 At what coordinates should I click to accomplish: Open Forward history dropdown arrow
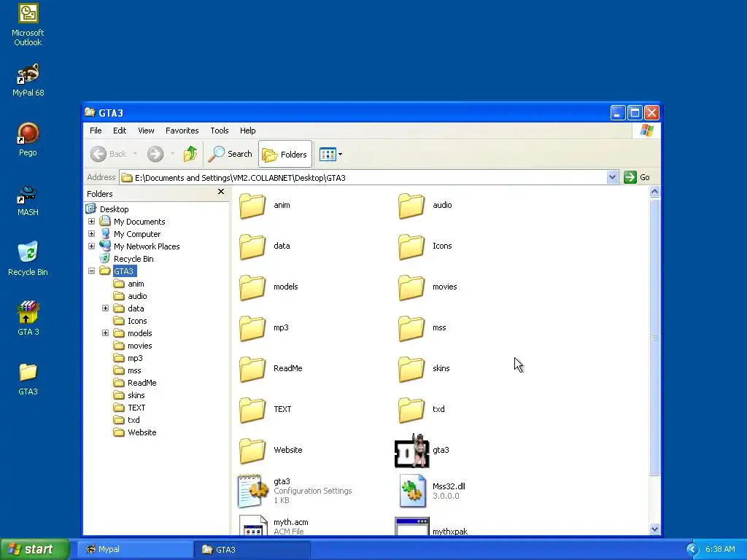[x=172, y=154]
